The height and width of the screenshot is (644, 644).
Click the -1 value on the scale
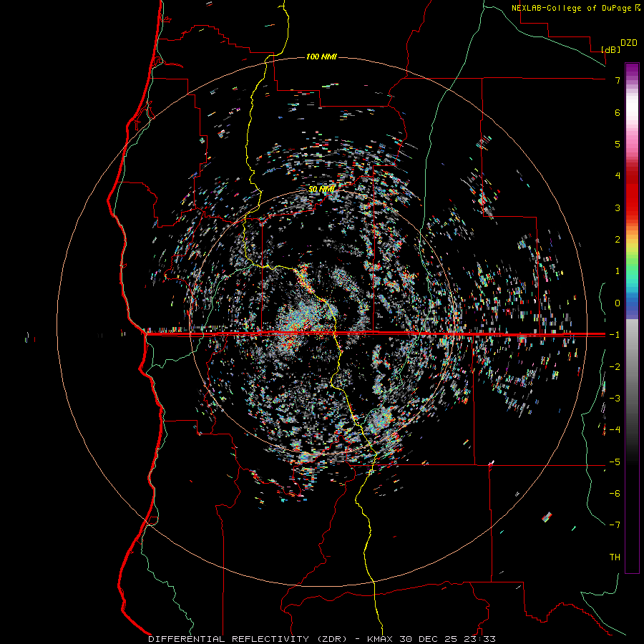coord(615,335)
